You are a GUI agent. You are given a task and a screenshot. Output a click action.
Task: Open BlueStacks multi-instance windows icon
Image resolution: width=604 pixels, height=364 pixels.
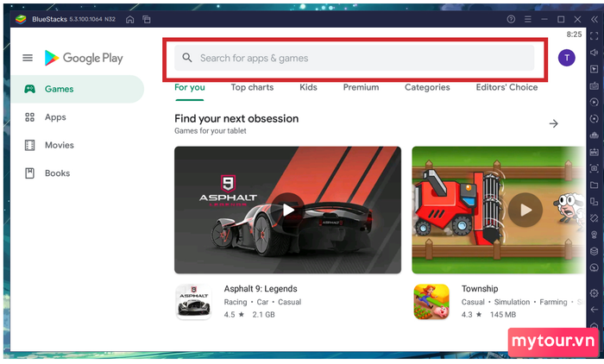click(147, 19)
